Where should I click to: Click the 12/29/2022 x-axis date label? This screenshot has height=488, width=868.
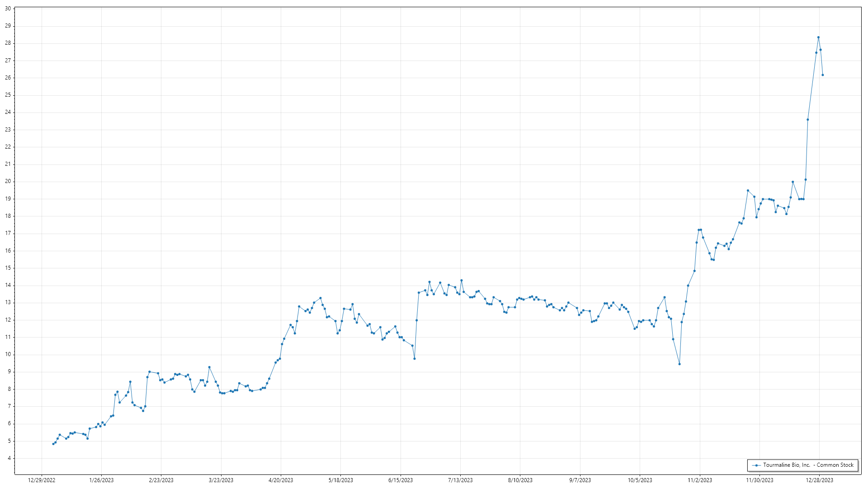tap(42, 480)
